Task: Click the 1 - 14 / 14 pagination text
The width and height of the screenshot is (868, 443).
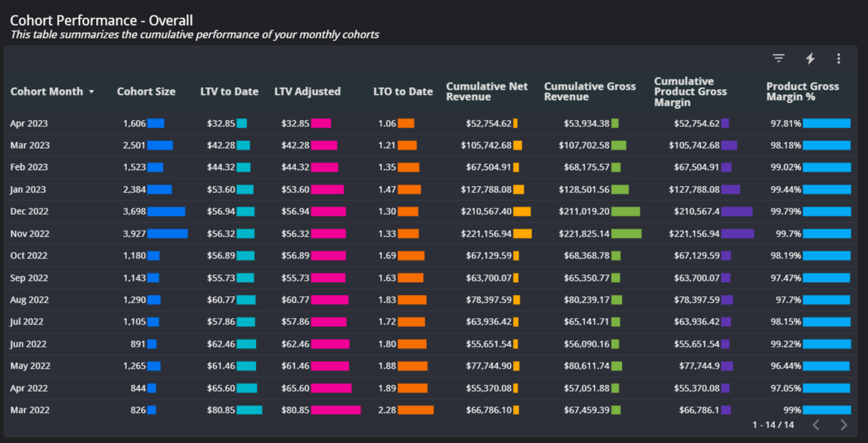Action: (773, 424)
